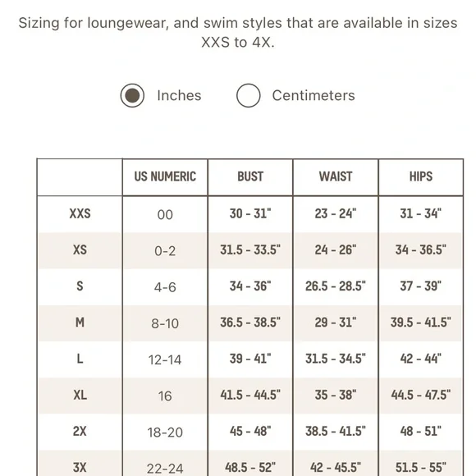Click the HIPS column header
This screenshot has height=476, width=476.
click(421, 176)
